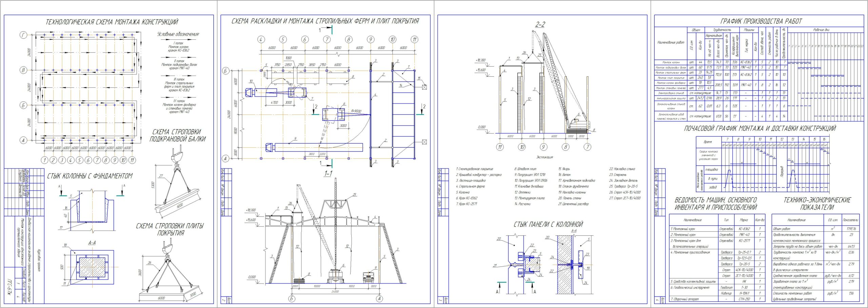Image resolution: width=868 pixels, height=308 pixels.
Task: Select the title 'ТЕХНОЛОГИЧЕСКАЯ СХЕМА МОНТАЖА КОНСТРУКЦИЙ'
Action: [x=112, y=22]
